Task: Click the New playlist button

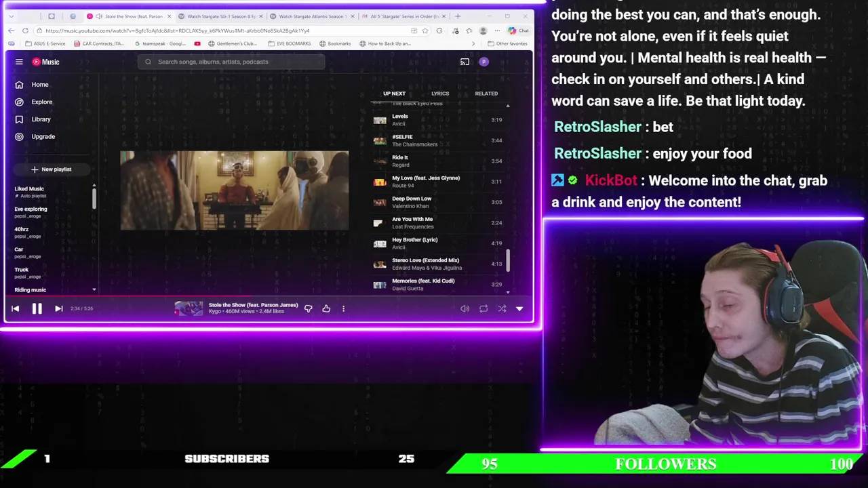Action: (51, 169)
